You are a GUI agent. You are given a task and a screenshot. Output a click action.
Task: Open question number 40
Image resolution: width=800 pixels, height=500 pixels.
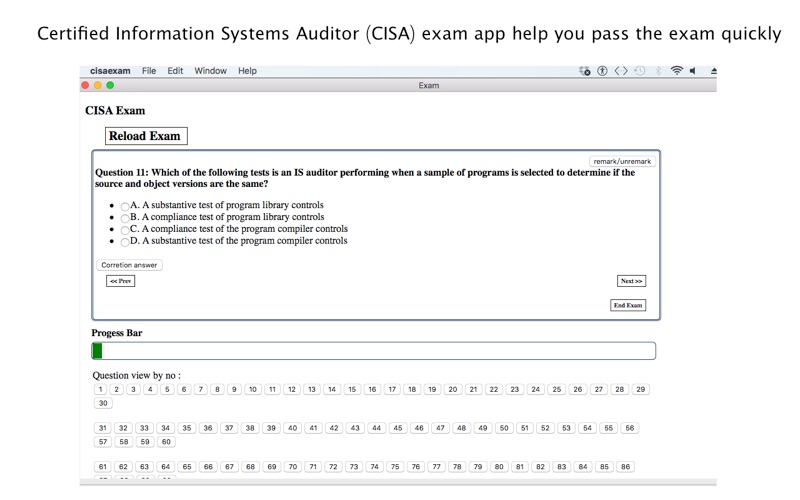pos(292,428)
